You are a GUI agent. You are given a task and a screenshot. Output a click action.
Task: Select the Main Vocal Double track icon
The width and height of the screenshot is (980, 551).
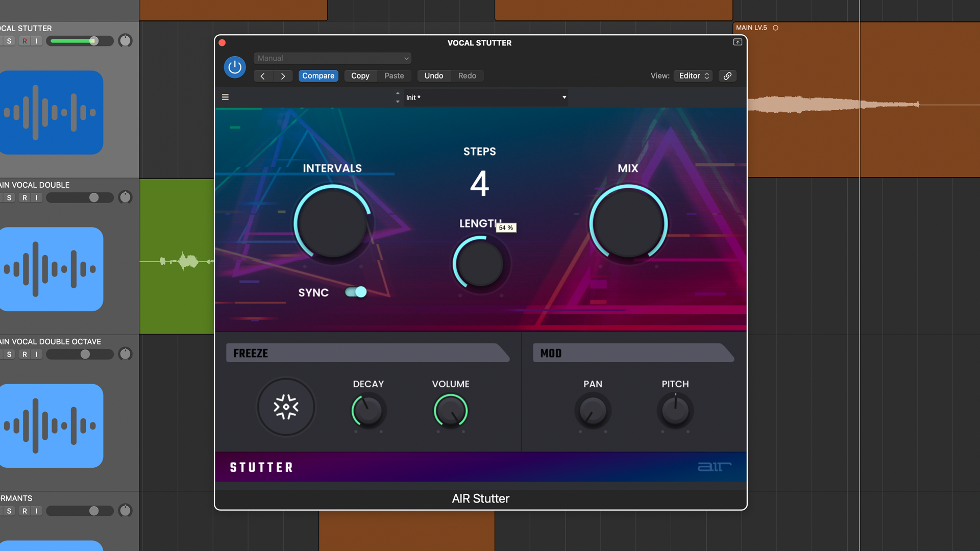click(52, 269)
